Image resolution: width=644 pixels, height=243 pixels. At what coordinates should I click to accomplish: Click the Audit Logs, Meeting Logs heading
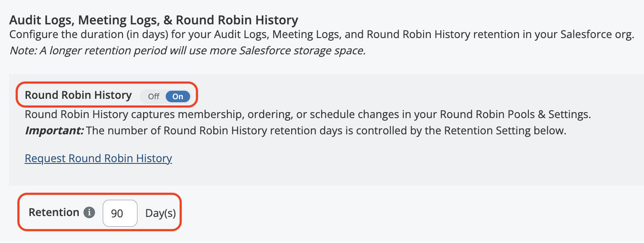[x=153, y=20]
